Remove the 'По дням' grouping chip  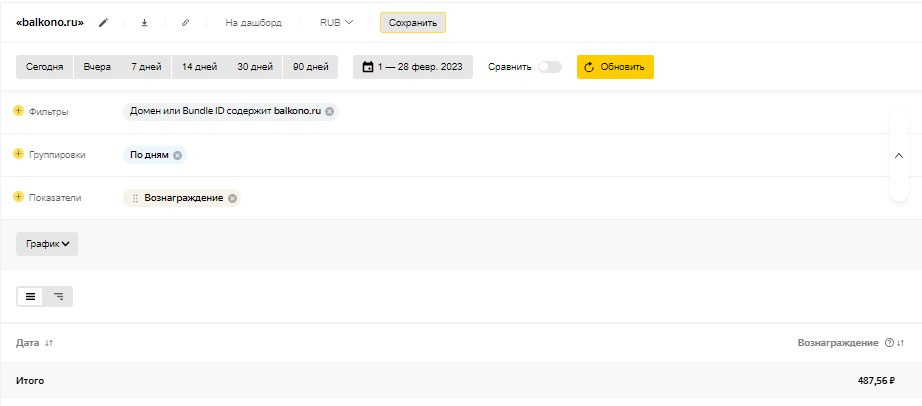point(177,155)
